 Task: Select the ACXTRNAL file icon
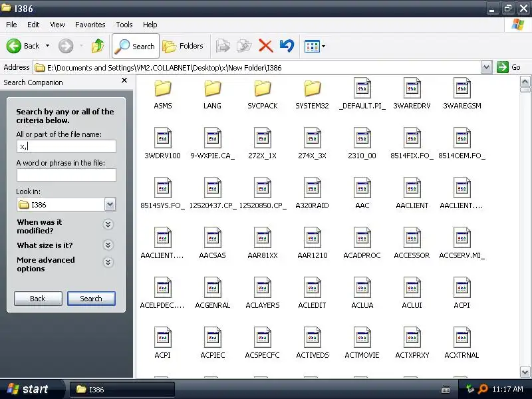462,337
